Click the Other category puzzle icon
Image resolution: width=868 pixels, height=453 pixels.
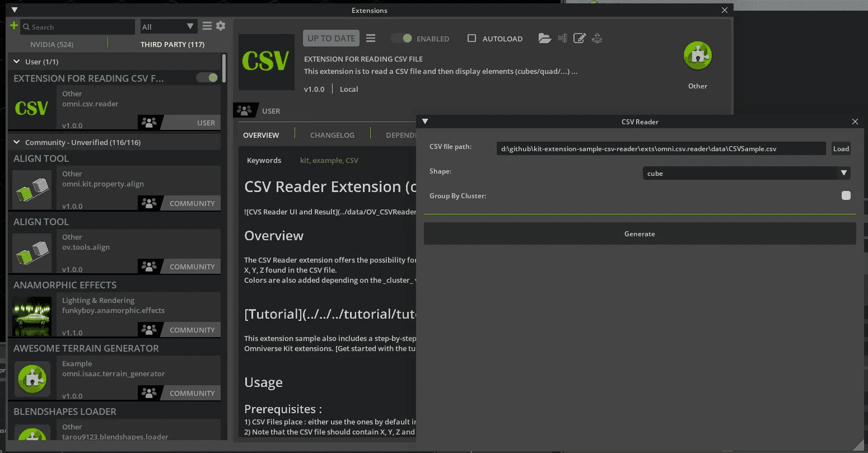(x=697, y=55)
